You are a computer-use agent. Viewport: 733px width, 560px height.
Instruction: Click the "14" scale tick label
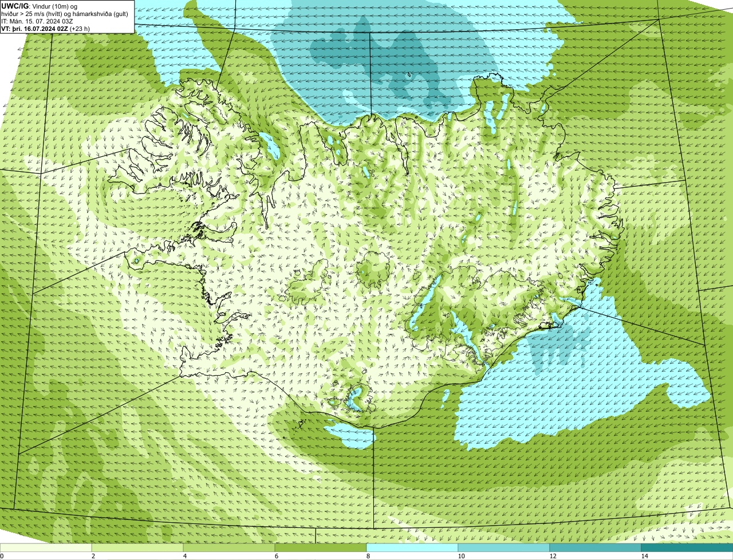tap(644, 556)
